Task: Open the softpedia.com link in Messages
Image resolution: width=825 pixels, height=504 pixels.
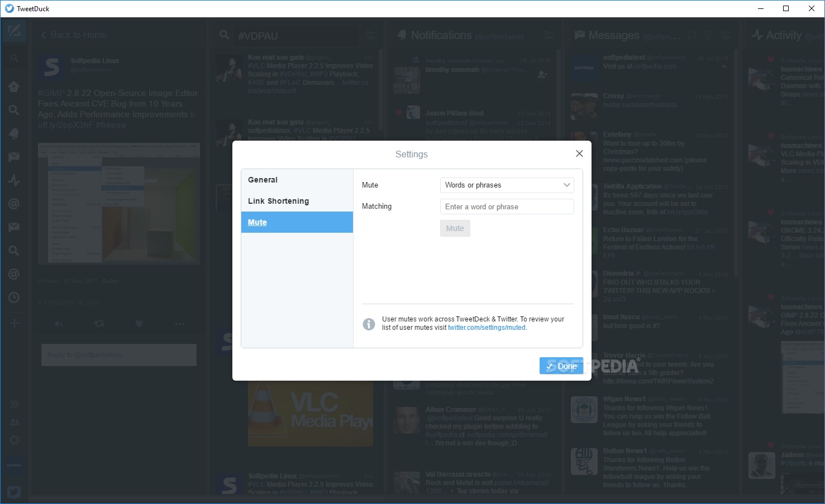Action: [655, 66]
